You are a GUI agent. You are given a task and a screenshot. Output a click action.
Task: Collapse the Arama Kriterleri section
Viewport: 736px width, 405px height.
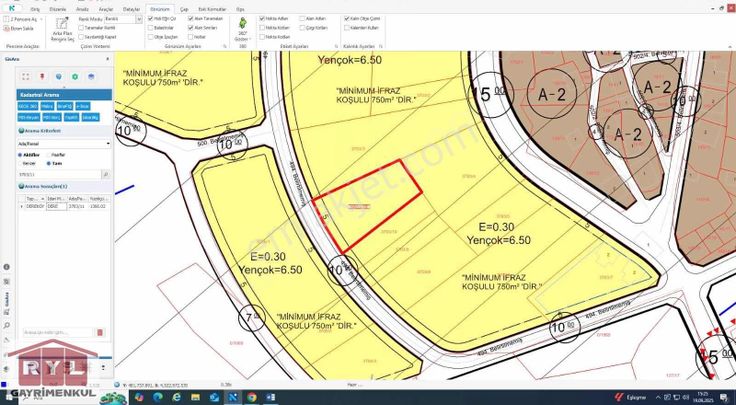point(21,131)
